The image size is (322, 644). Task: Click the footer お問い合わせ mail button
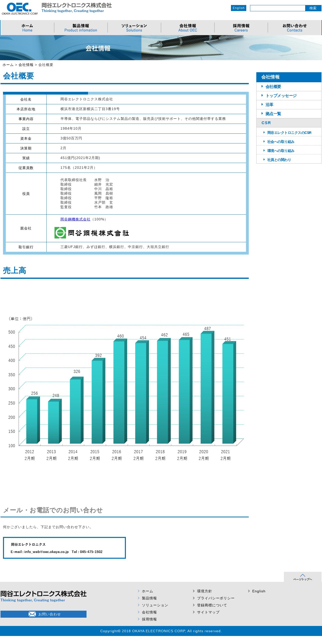43,614
